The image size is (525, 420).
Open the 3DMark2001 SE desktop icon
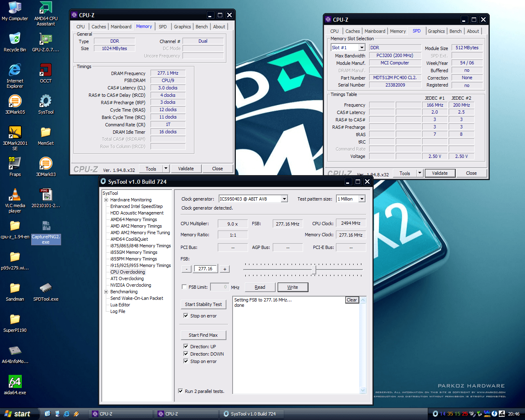tap(15, 138)
